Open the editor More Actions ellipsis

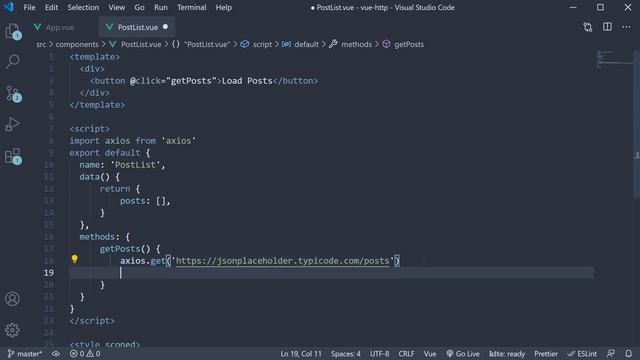coord(626,27)
